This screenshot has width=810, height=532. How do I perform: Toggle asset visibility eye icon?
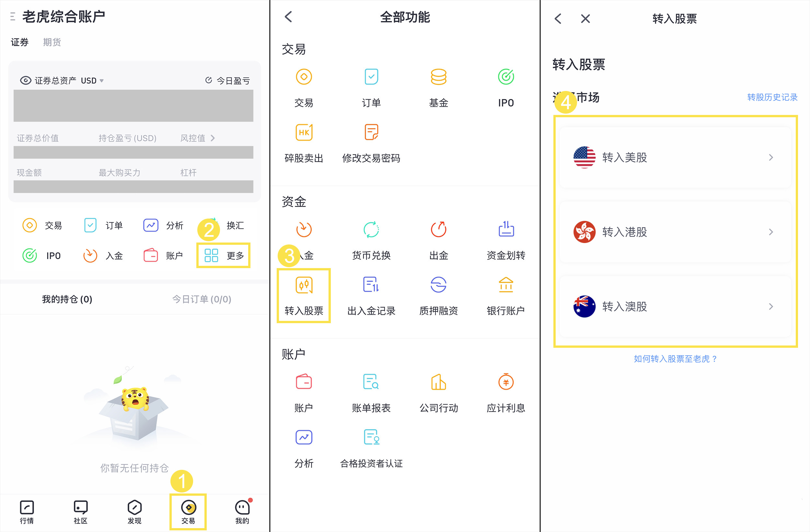(26, 80)
